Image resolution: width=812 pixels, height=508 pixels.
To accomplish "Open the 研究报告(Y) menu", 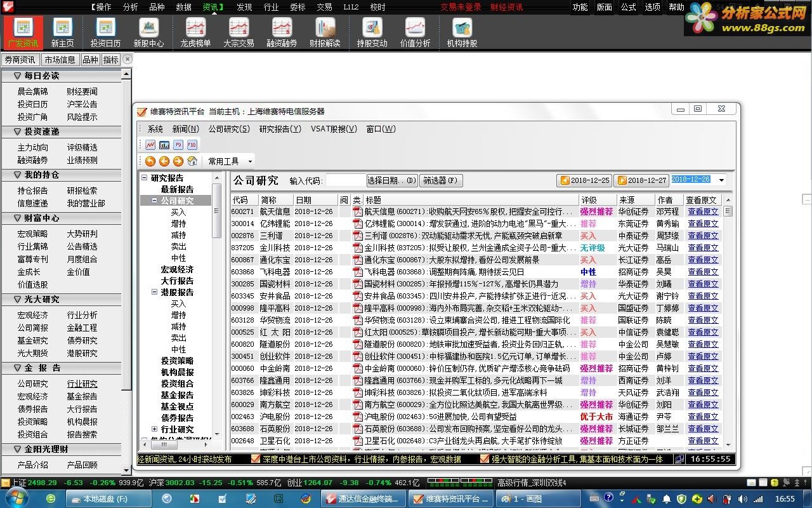I will [x=280, y=129].
